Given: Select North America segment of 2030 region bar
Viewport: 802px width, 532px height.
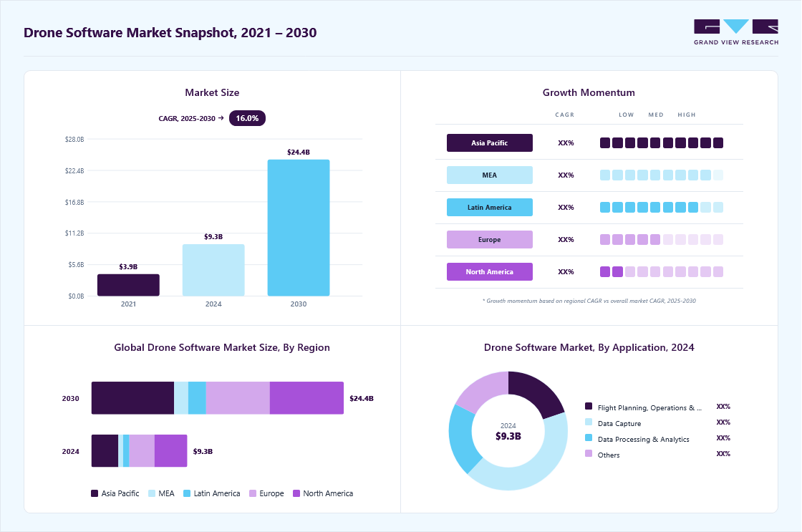Looking at the screenshot, I should [307, 398].
